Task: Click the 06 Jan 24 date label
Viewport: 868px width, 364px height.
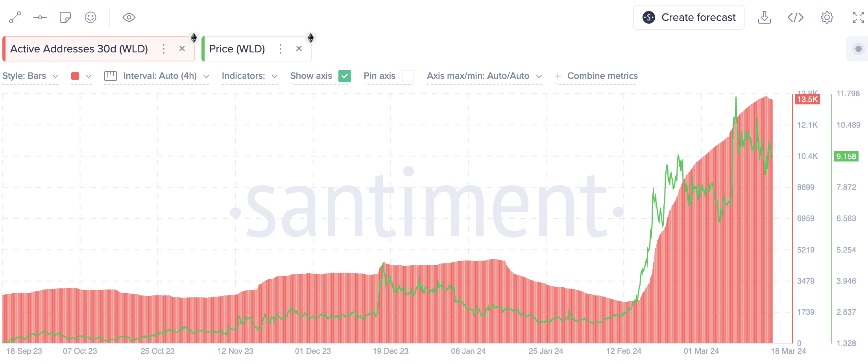Action: coord(468,351)
